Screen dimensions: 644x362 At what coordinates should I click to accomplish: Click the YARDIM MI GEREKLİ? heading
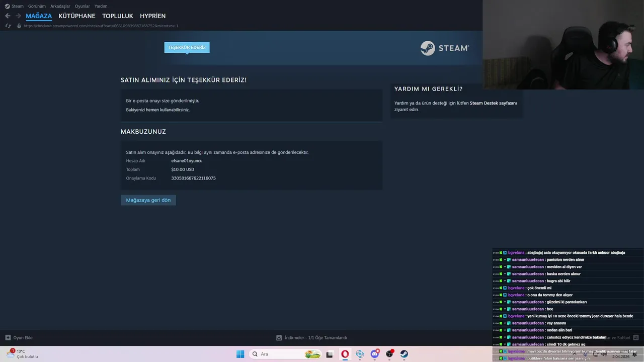pos(429,89)
